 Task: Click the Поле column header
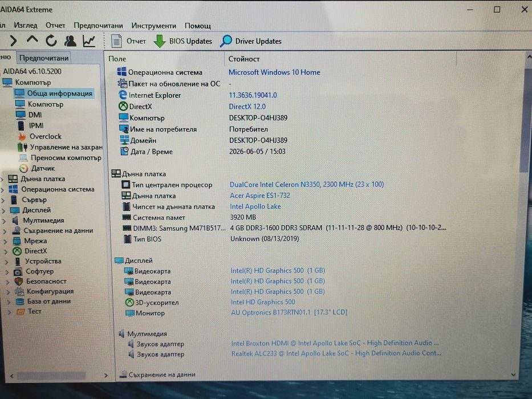[117, 59]
